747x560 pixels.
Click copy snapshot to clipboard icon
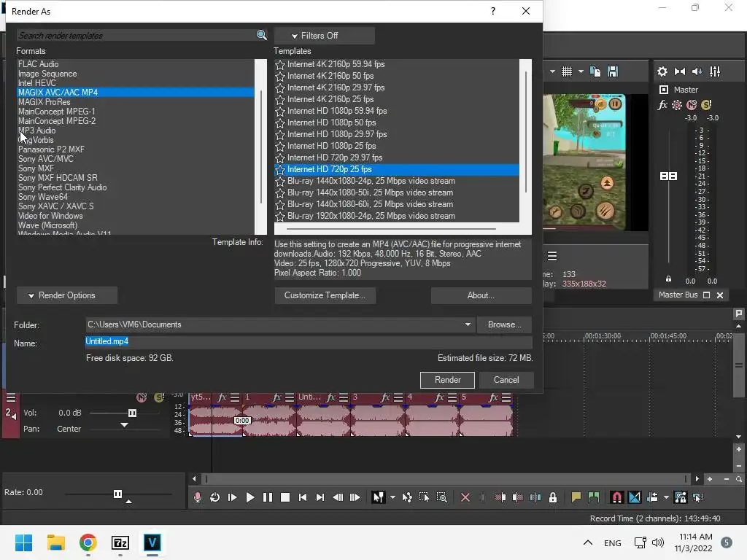(595, 71)
